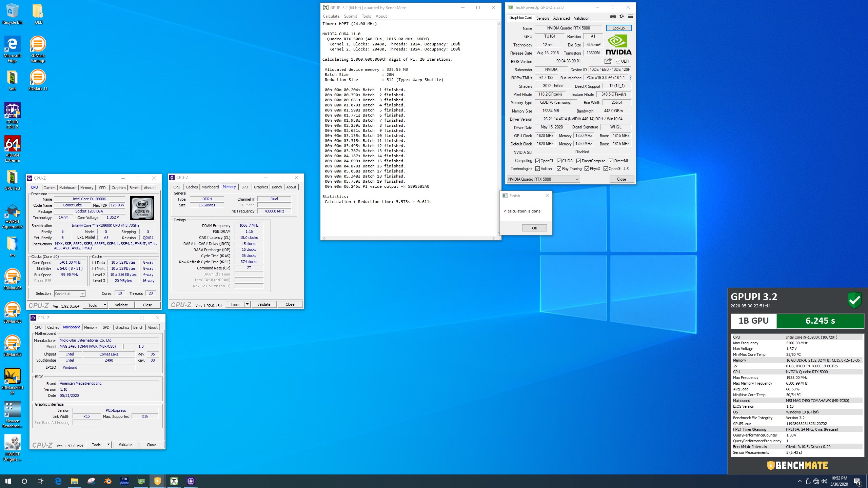868x488 pixels.
Task: Expand Tools arrow in CPU-Z CPU window
Action: 105,305
